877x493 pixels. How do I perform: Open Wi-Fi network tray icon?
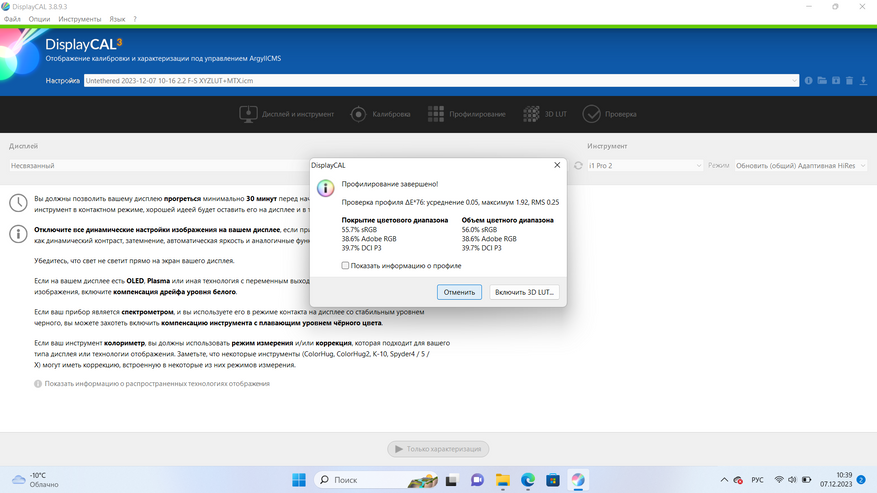point(779,480)
